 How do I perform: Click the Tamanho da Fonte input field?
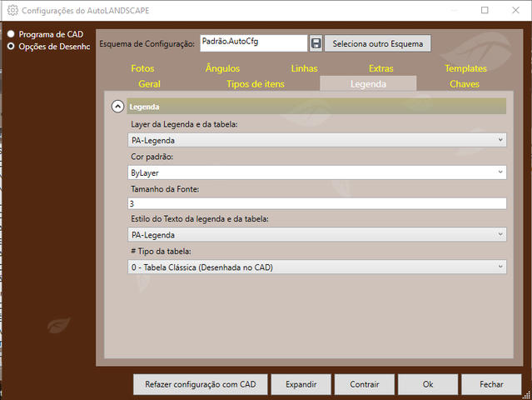(x=318, y=203)
